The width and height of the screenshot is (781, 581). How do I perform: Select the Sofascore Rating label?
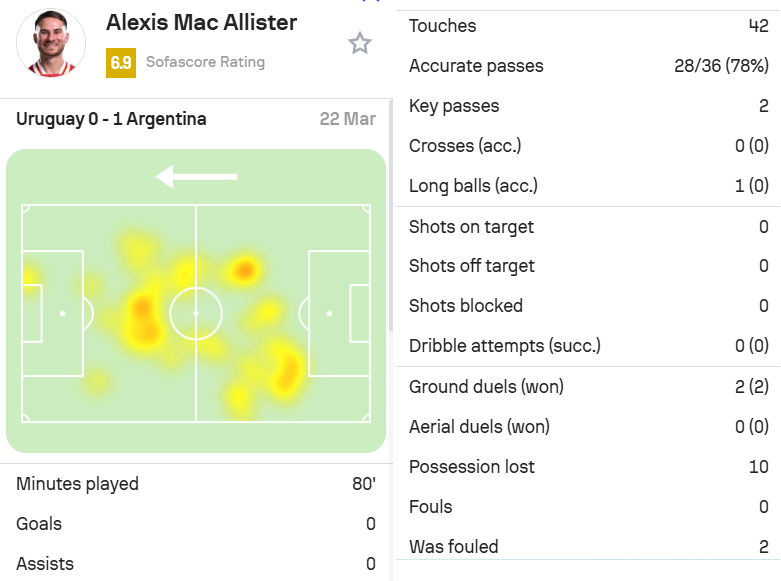[205, 62]
